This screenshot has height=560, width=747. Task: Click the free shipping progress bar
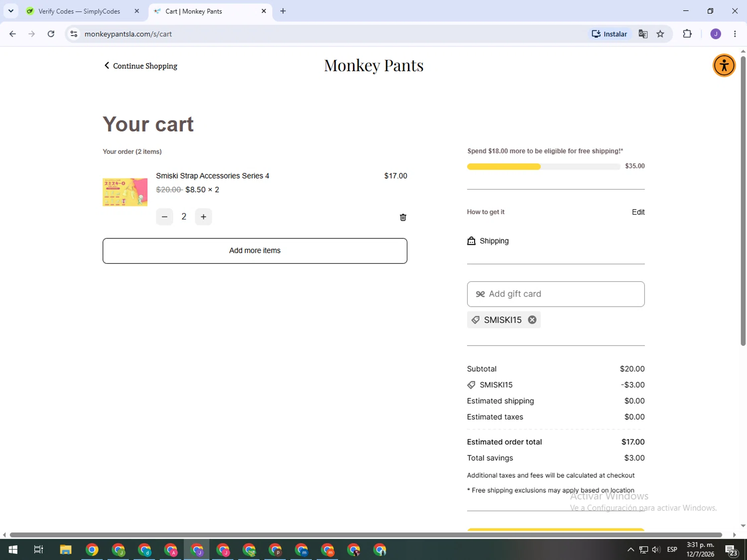pyautogui.click(x=543, y=166)
